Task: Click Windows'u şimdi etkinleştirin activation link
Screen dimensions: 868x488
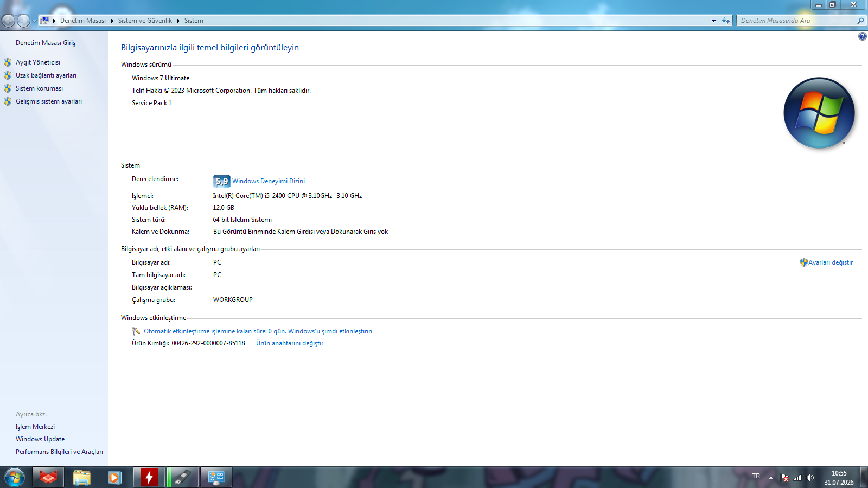Action: pyautogui.click(x=330, y=331)
